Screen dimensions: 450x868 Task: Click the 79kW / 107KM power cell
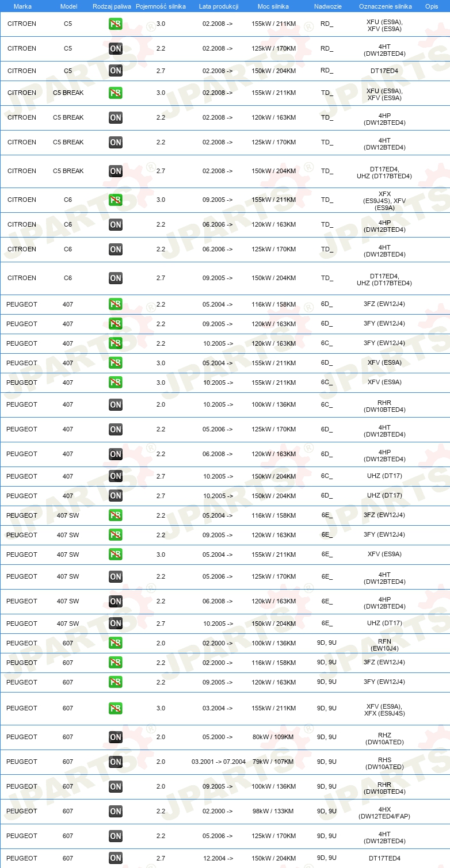(273, 762)
